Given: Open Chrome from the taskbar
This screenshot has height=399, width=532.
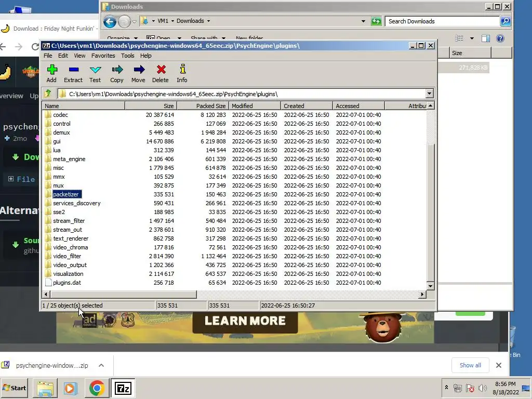Looking at the screenshot, I should 97,388.
